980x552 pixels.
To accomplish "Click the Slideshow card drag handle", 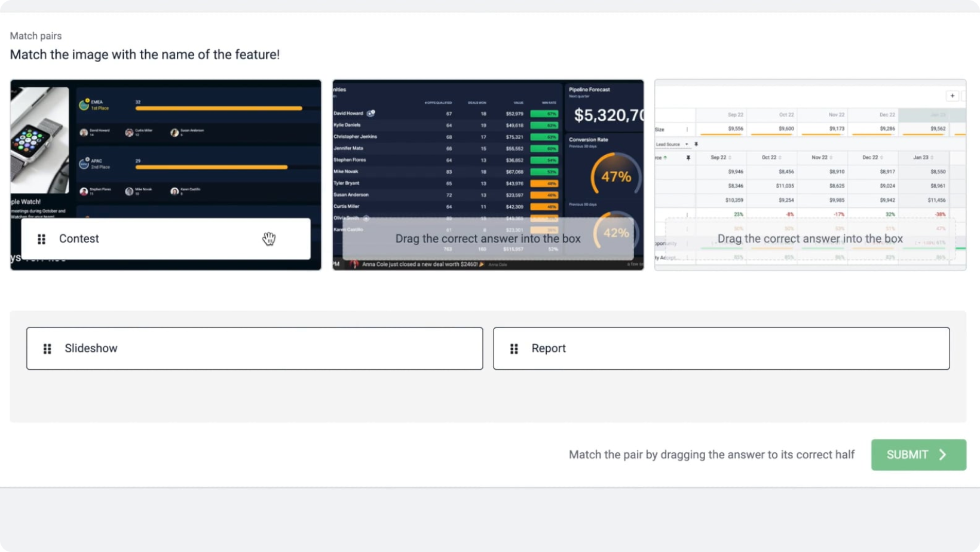I will tap(47, 349).
